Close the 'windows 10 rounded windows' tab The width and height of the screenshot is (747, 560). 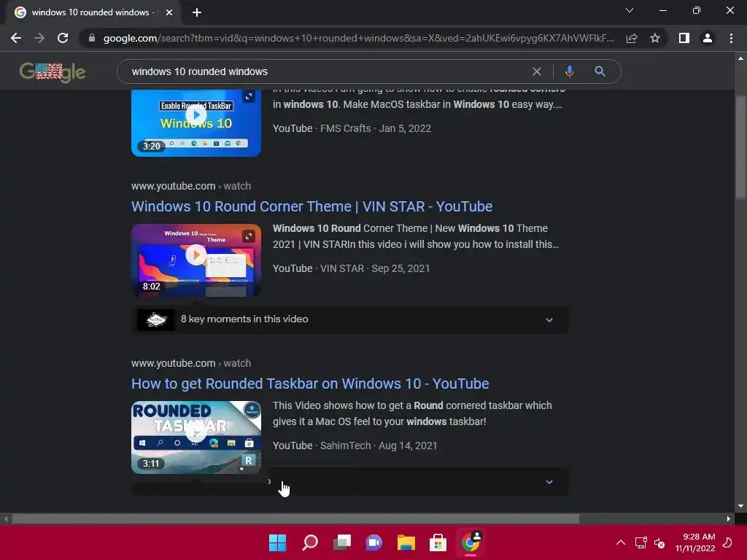pos(169,12)
